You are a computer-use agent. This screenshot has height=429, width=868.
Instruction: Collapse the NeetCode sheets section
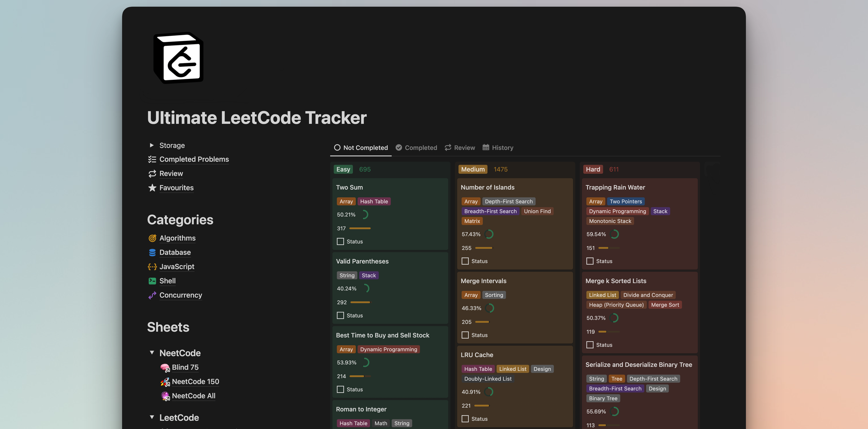(152, 353)
